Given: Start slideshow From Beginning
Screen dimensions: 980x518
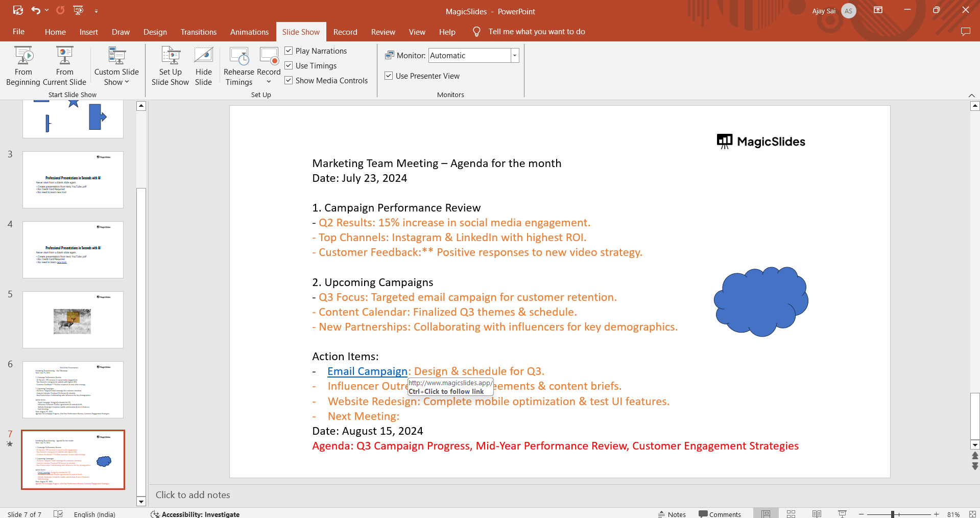Looking at the screenshot, I should click(x=23, y=66).
